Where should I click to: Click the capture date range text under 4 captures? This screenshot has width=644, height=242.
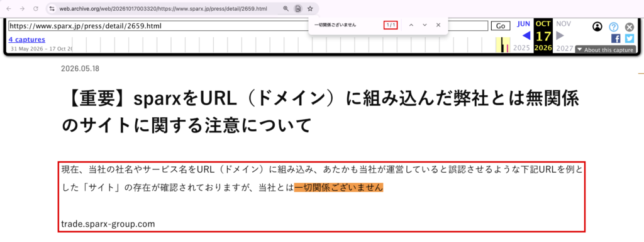point(42,49)
